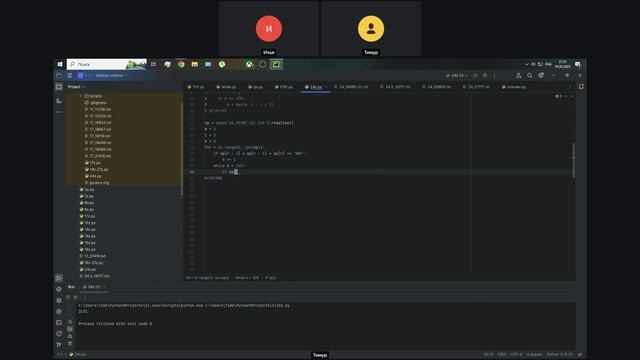Open system tray hidden icons chevron

tap(527, 64)
